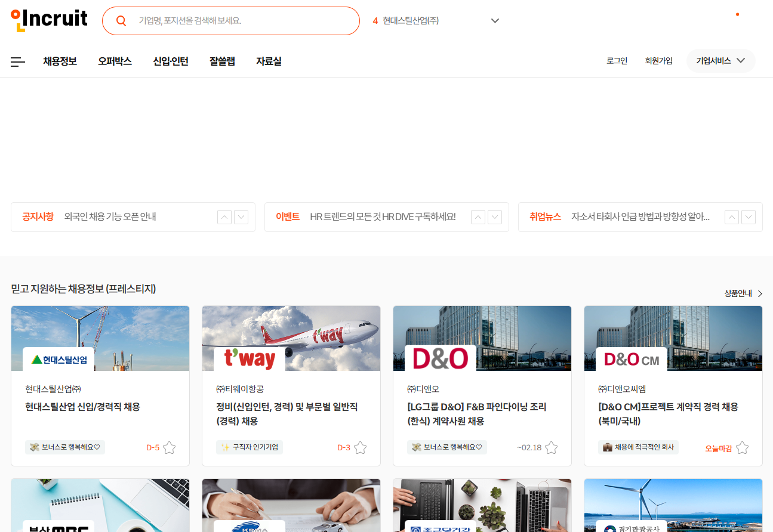The image size is (773, 532).
Task: Open the 상품안내 link
Action: pyautogui.click(x=738, y=293)
